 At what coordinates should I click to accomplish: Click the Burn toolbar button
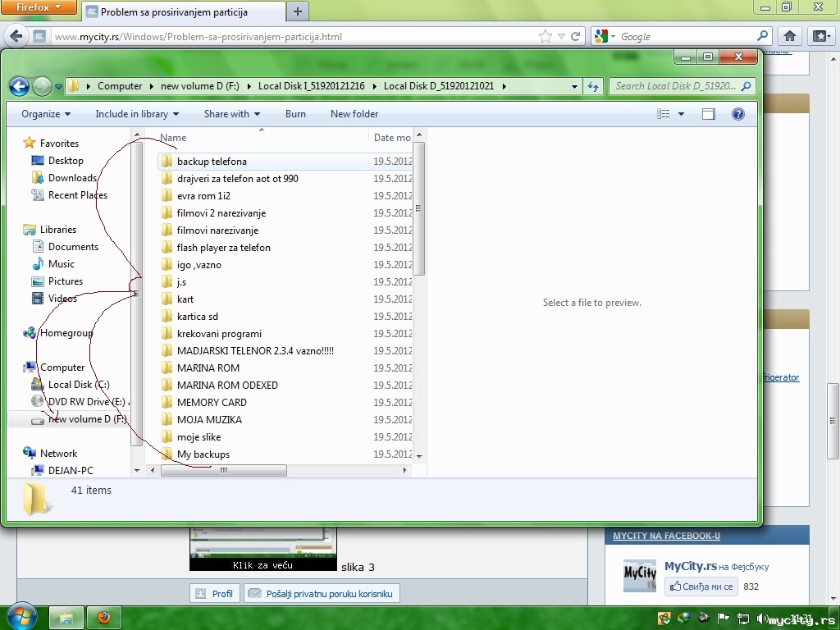(x=295, y=113)
